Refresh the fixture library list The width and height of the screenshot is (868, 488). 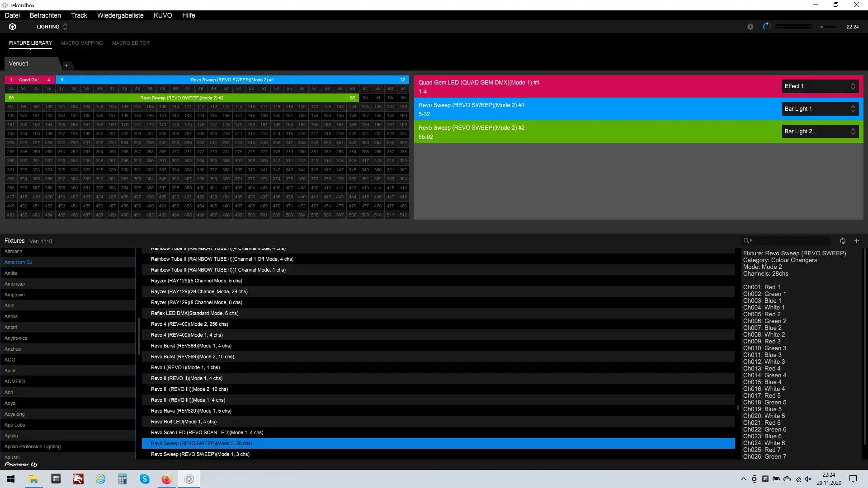[842, 241]
